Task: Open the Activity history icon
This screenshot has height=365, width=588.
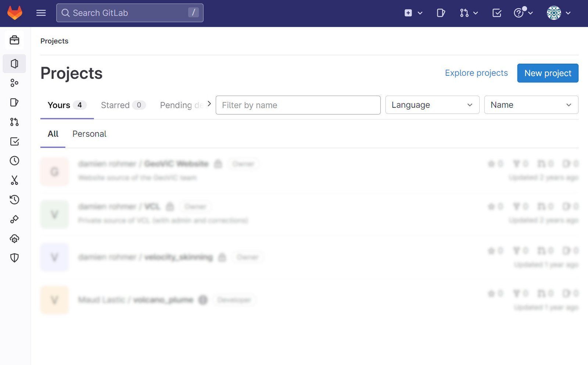Action: 14,200
